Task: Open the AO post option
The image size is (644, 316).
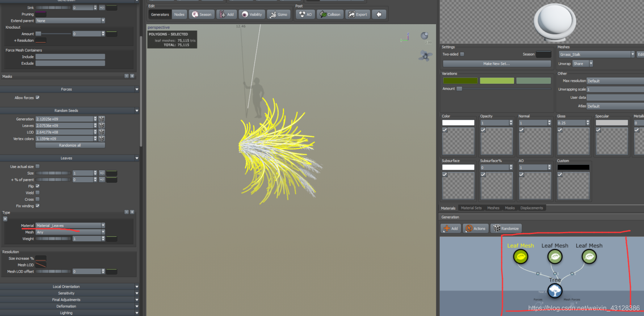Action: click(x=305, y=14)
